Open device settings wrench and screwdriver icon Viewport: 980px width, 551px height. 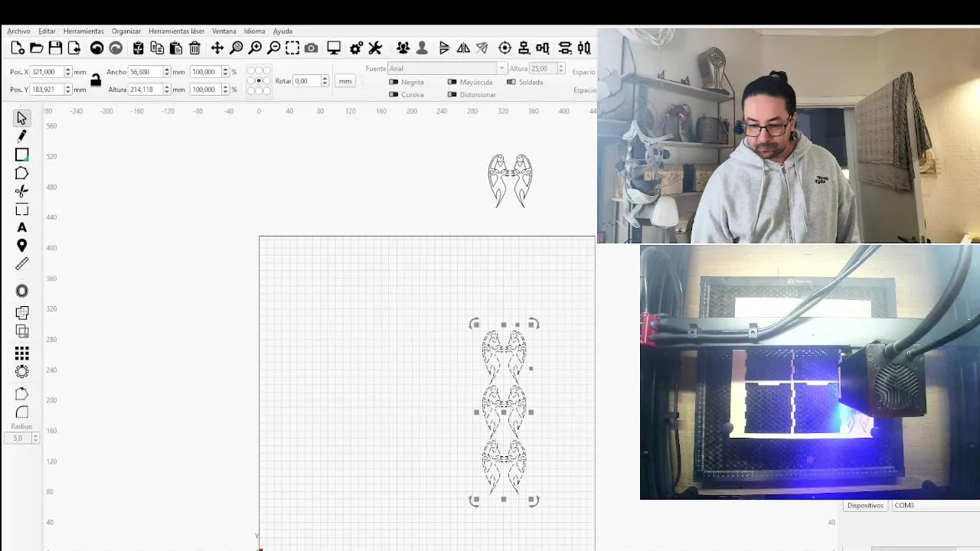(375, 48)
